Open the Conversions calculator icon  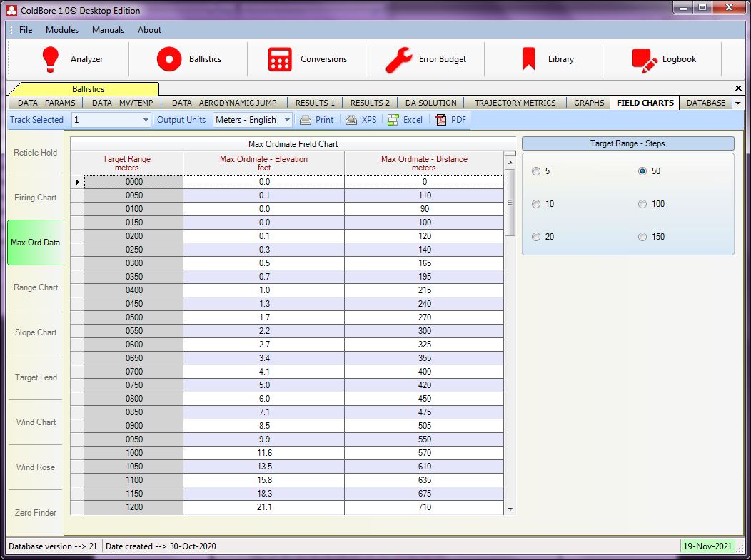280,59
